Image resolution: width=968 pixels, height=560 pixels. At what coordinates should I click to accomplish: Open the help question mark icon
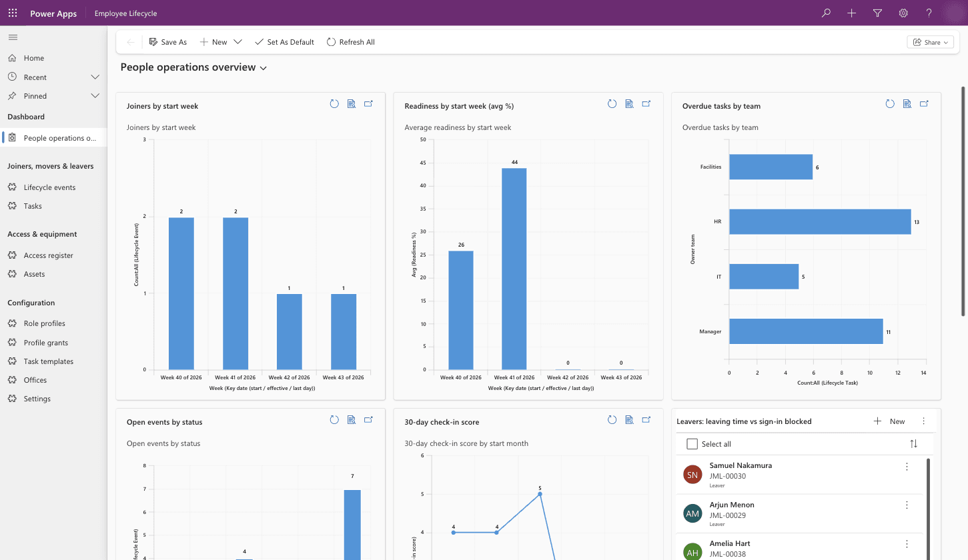point(929,13)
